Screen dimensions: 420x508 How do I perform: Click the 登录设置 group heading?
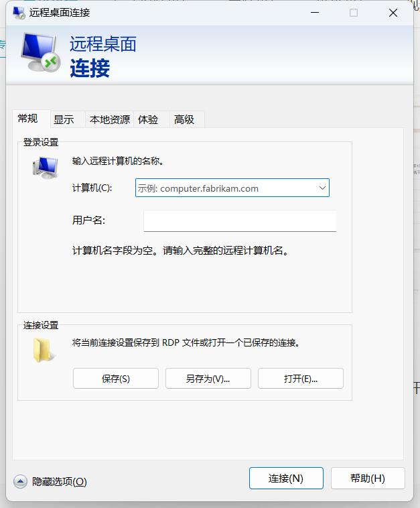pos(41,142)
